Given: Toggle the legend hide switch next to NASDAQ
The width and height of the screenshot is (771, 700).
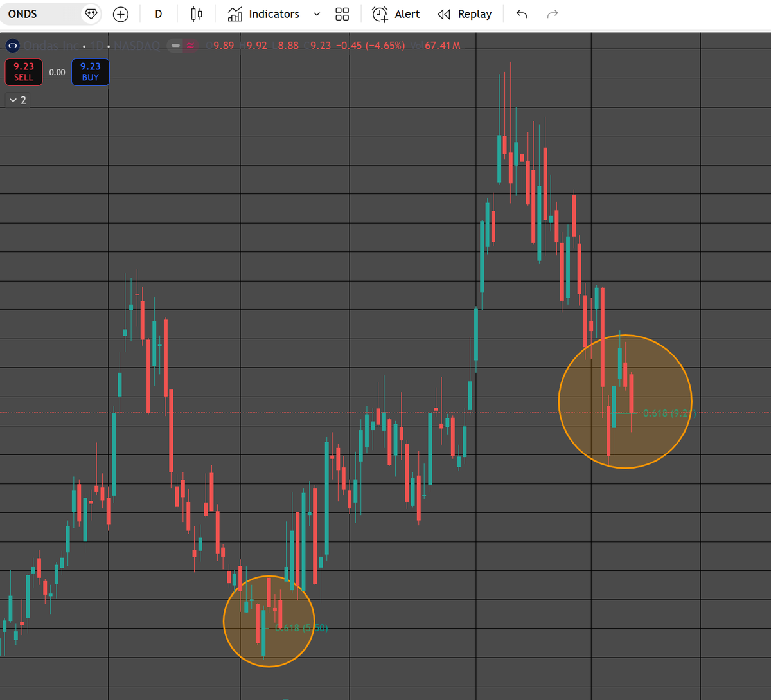Looking at the screenshot, I should click(175, 46).
